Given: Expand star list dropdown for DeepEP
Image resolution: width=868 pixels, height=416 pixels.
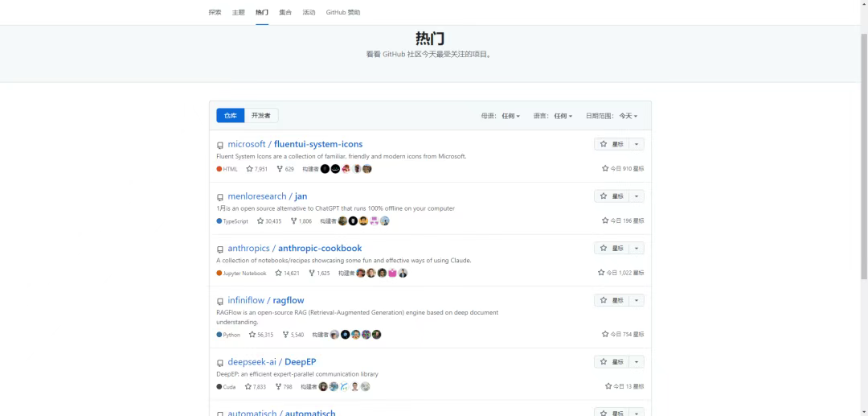Looking at the screenshot, I should (x=636, y=362).
